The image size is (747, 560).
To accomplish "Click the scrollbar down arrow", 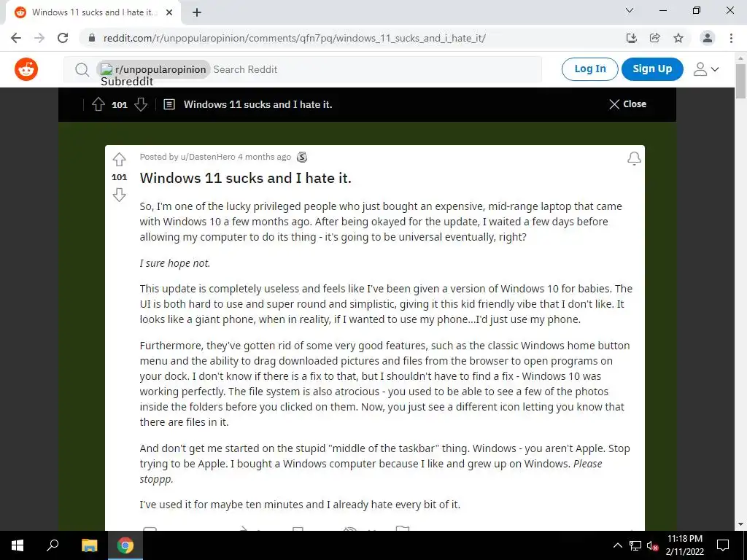I will [x=741, y=524].
